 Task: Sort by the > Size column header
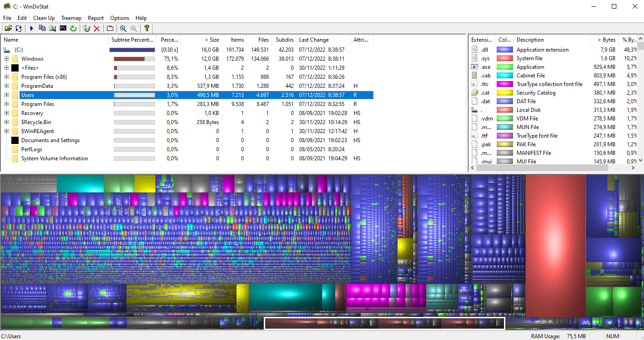(201, 40)
